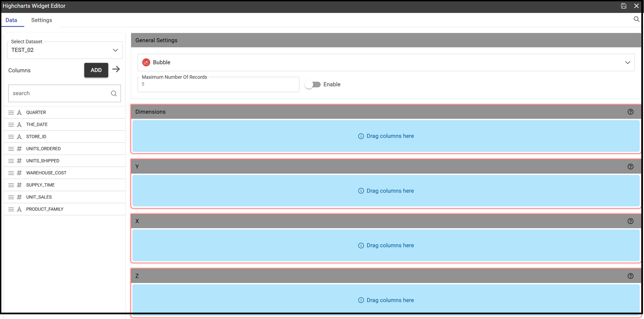Toggle the Enable switch for maximum records
Screen dimensions: 644x319
(313, 84)
